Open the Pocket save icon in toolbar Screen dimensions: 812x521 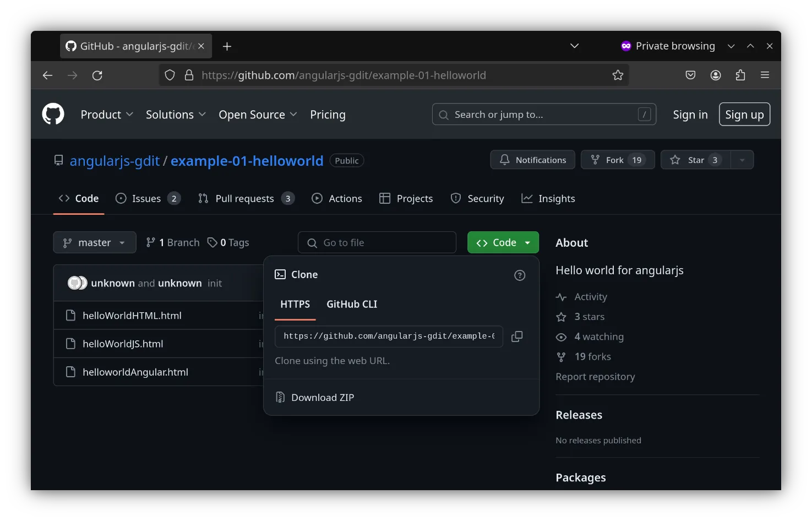point(690,75)
